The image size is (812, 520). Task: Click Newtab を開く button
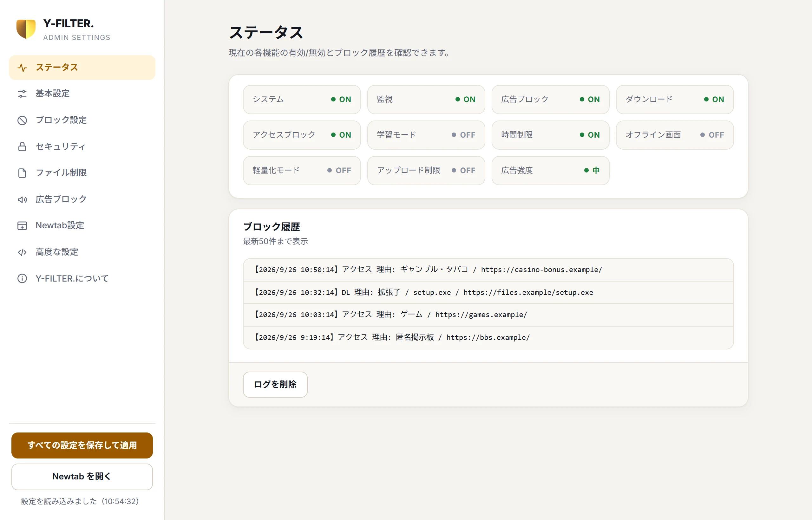click(82, 477)
